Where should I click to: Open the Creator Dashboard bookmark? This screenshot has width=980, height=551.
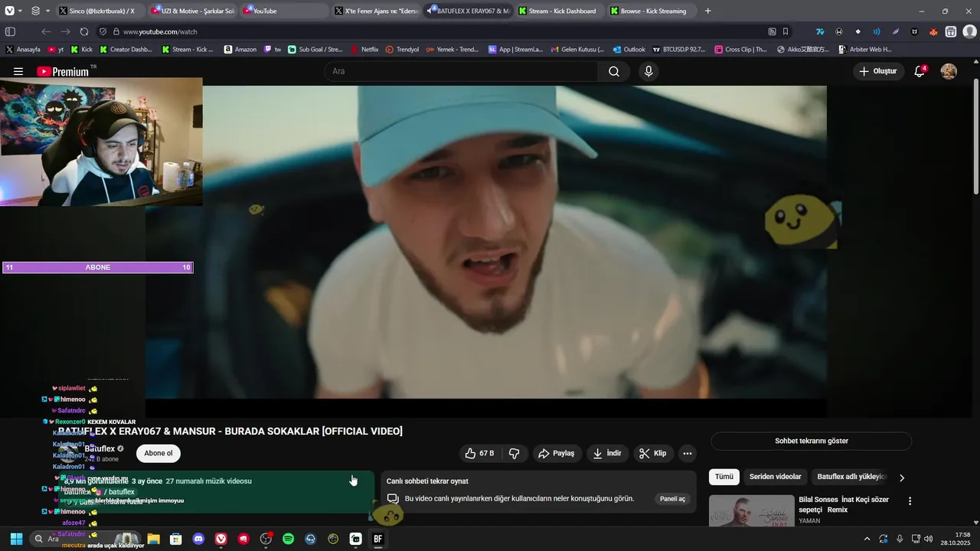[x=126, y=49]
